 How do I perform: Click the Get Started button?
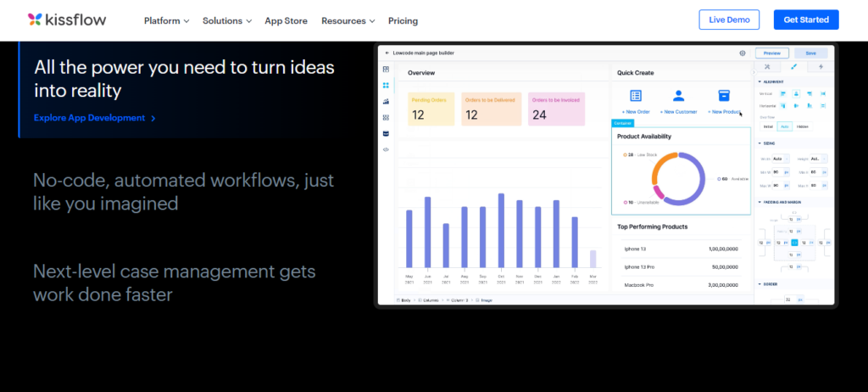coord(806,20)
